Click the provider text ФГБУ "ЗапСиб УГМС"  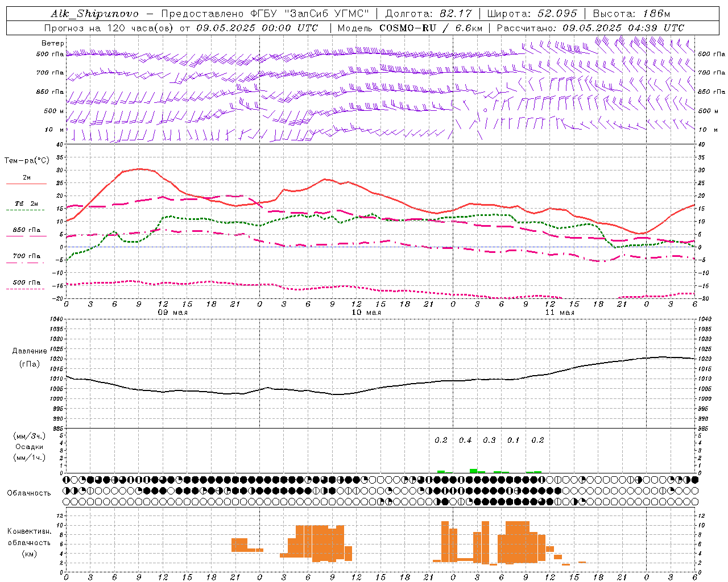point(310,14)
